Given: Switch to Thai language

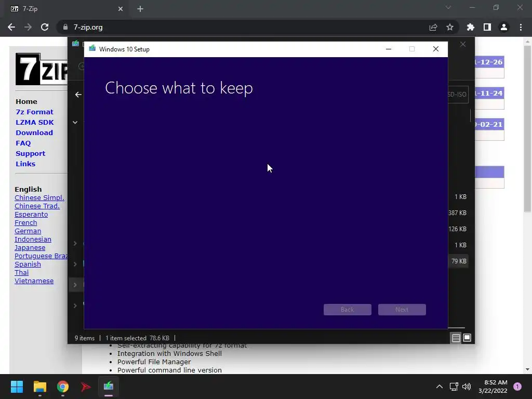Looking at the screenshot, I should tap(22, 272).
